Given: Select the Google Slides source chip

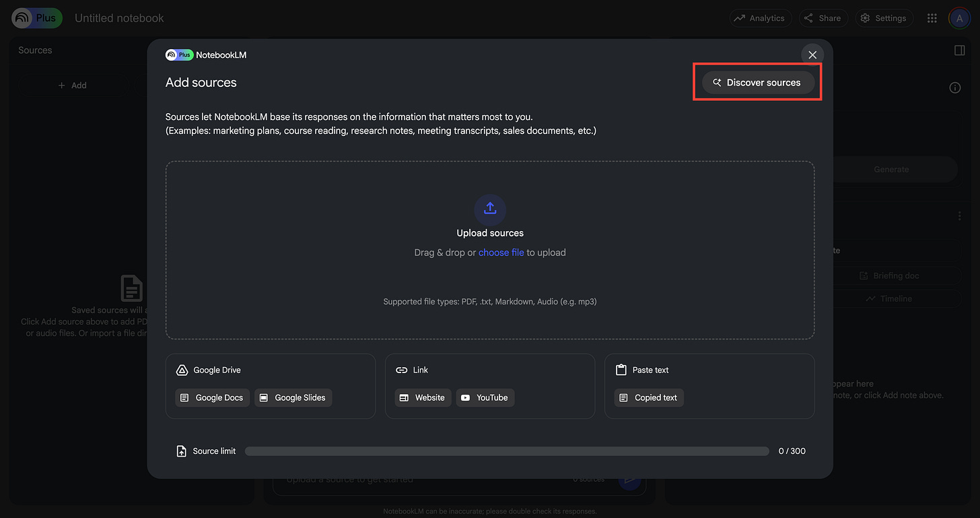Looking at the screenshot, I should (293, 397).
